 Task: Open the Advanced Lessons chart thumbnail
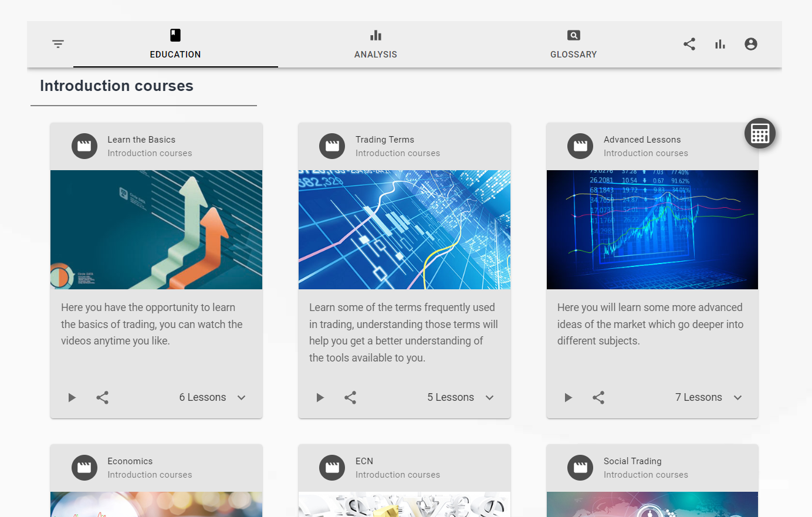(x=652, y=229)
